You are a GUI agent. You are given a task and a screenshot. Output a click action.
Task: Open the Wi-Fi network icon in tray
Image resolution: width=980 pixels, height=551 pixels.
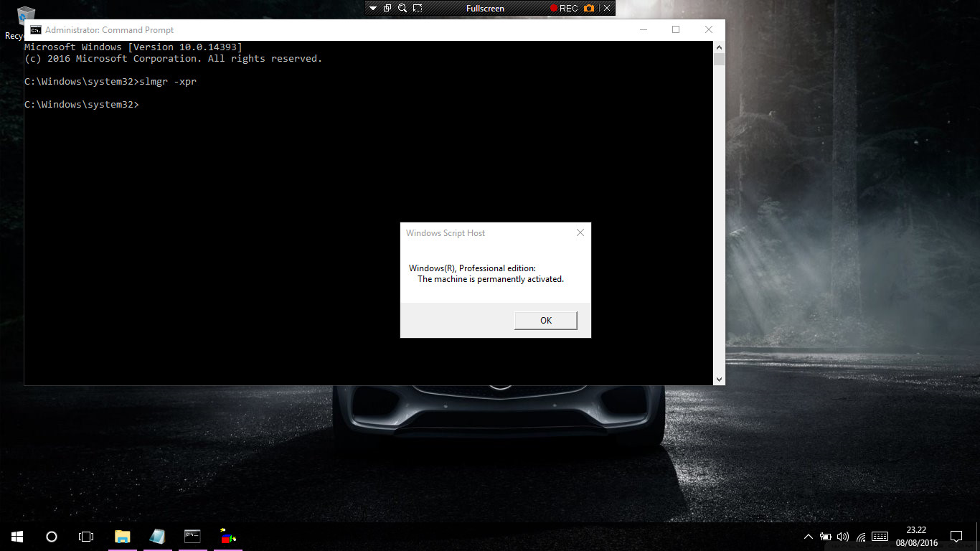[861, 537]
